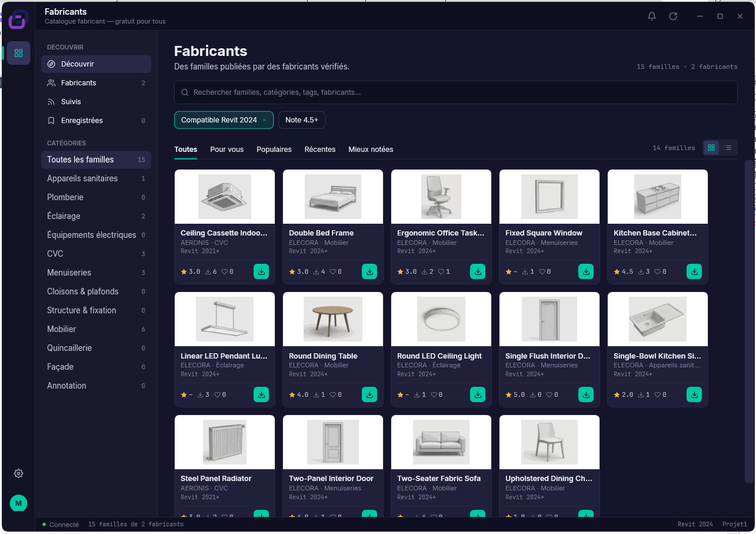Download the Double Bed Frame family

point(369,271)
